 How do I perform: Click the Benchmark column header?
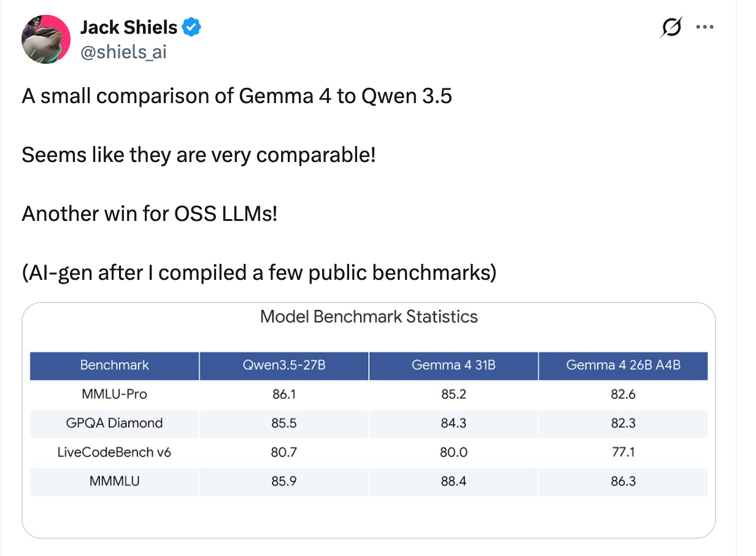tap(114, 366)
